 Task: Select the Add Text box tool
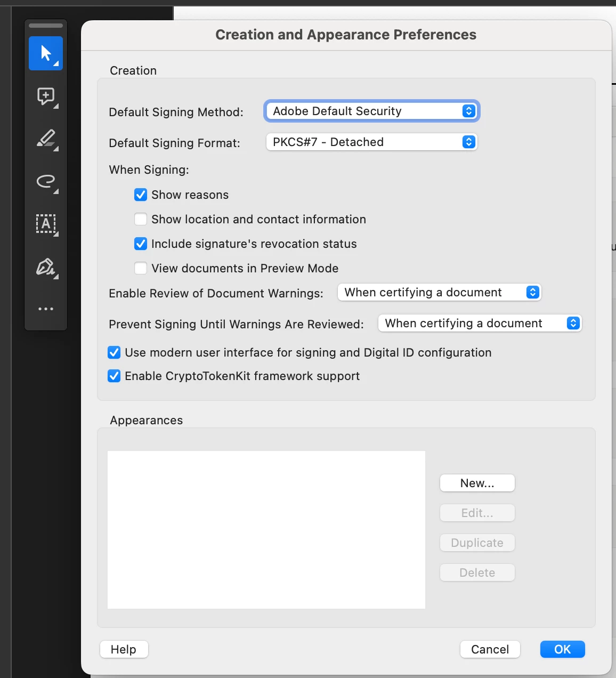46,224
